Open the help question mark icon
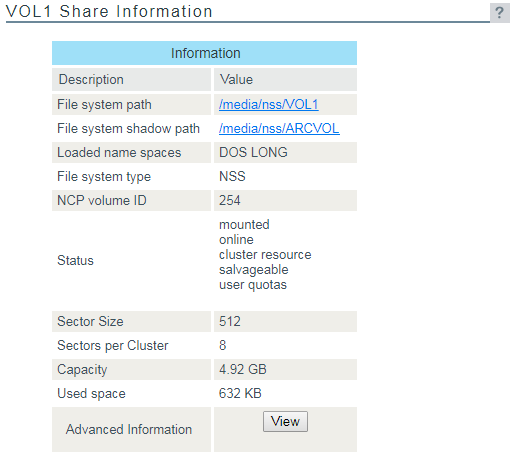Image resolution: width=511 pixels, height=453 pixels. [499, 13]
